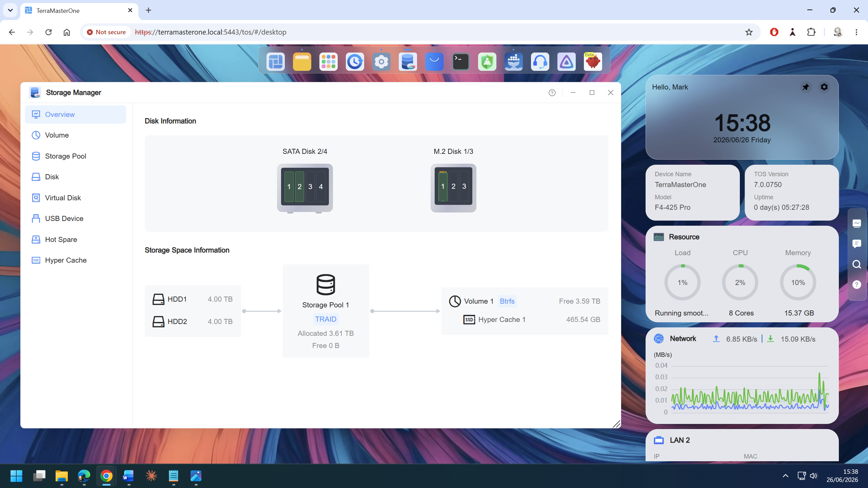
Task: Open Virtual Disk section
Action: pyautogui.click(x=75, y=198)
